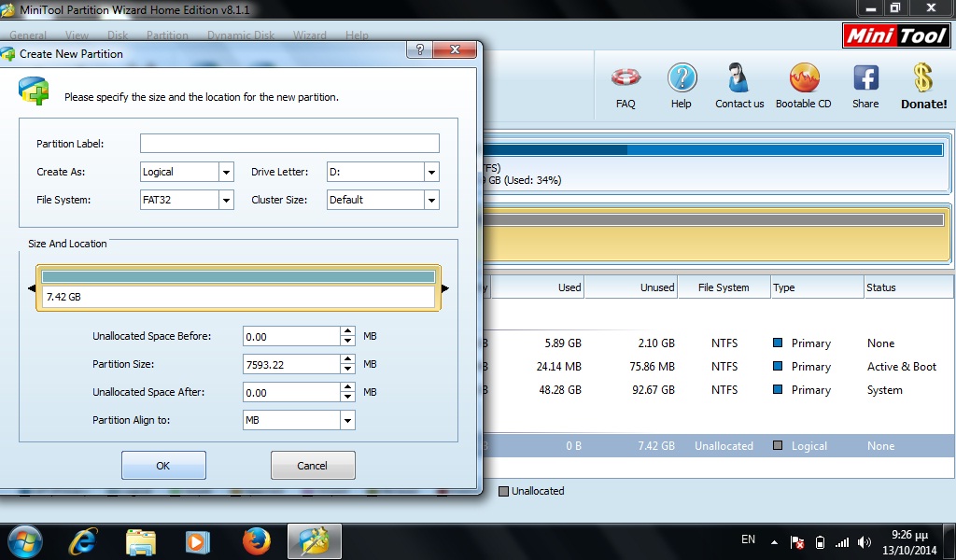The image size is (956, 560).
Task: Click the Cancel button
Action: [313, 466]
